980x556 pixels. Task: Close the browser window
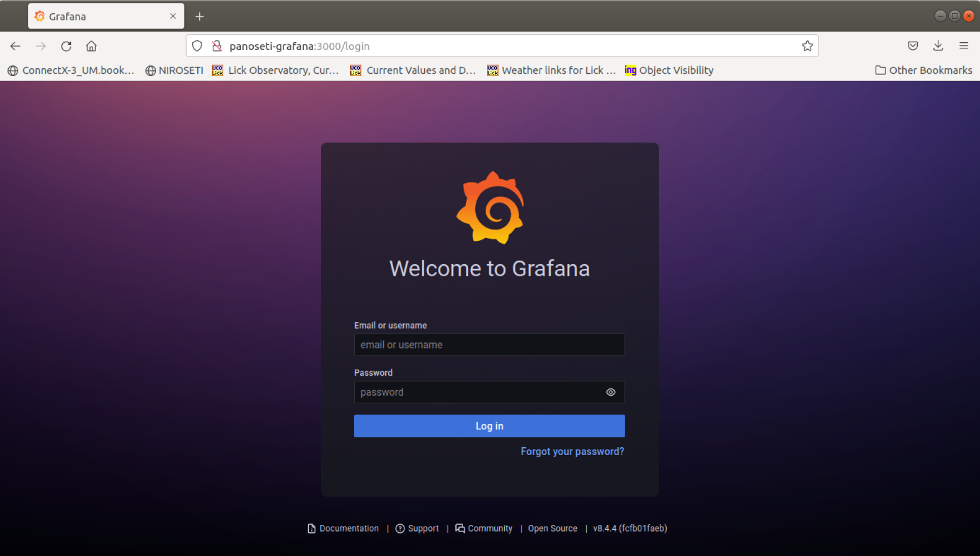coord(969,16)
